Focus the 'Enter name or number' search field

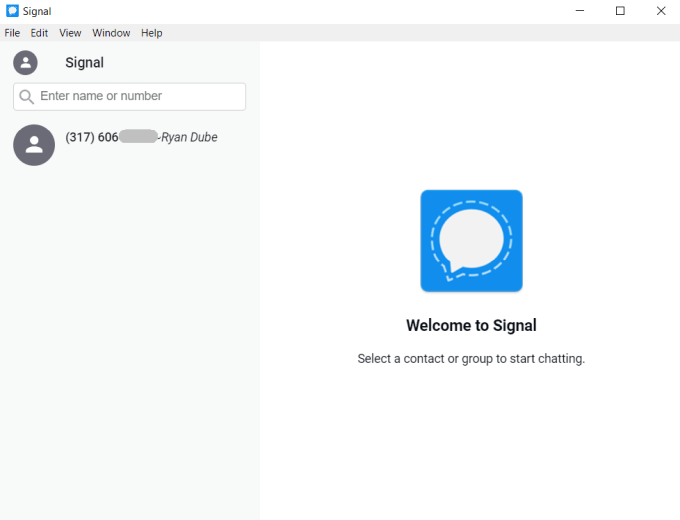pyautogui.click(x=129, y=97)
